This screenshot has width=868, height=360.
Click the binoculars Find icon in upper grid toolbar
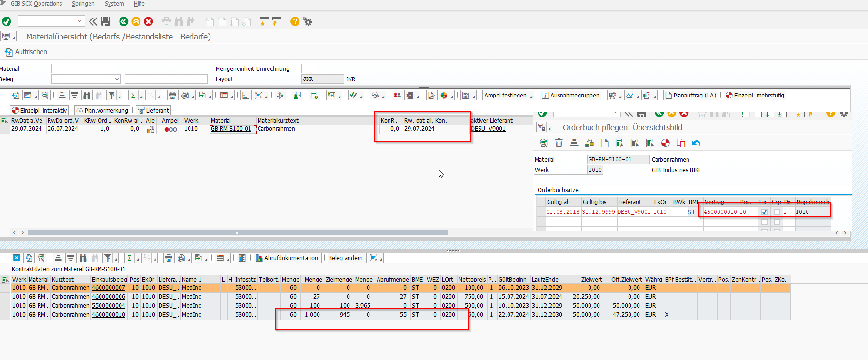(87, 95)
